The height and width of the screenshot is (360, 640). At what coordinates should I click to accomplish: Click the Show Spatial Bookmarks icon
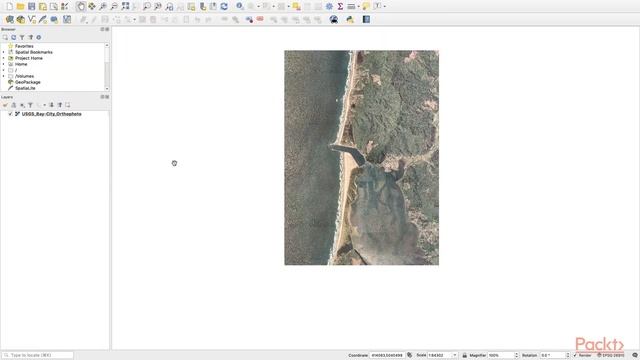[x=213, y=7]
